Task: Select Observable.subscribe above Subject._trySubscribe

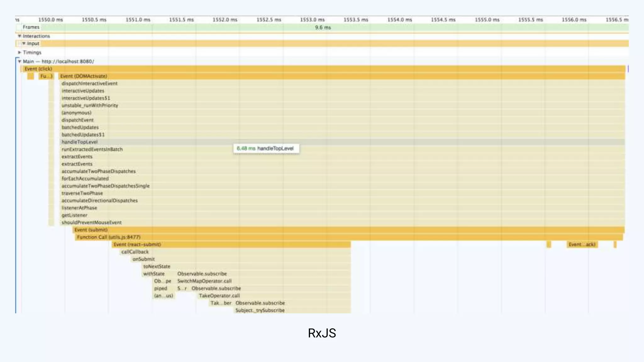Action: (x=292, y=303)
